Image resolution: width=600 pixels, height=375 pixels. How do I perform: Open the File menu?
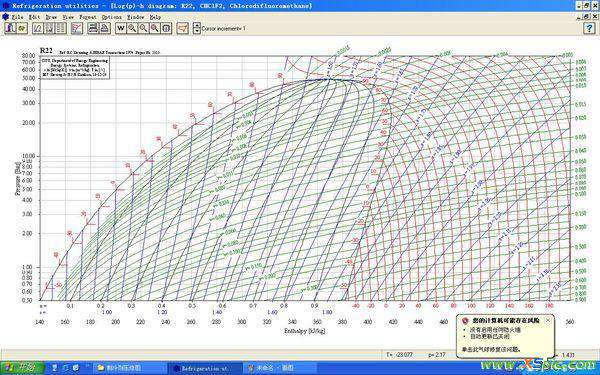coord(18,17)
